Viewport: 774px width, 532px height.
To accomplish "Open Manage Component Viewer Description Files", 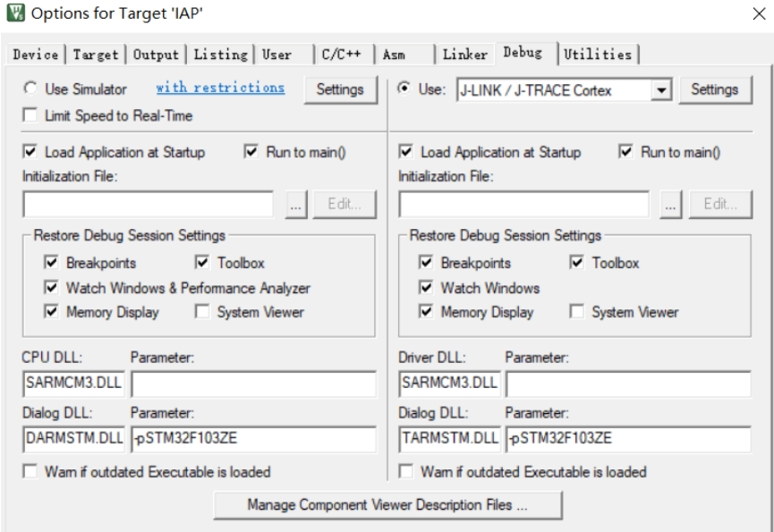I will [387, 505].
